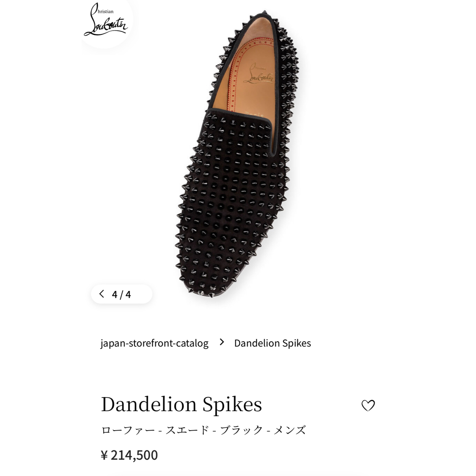Screen dimensions: 476x476
Task: Click the Dandelion Spikes product title
Action: click(182, 404)
